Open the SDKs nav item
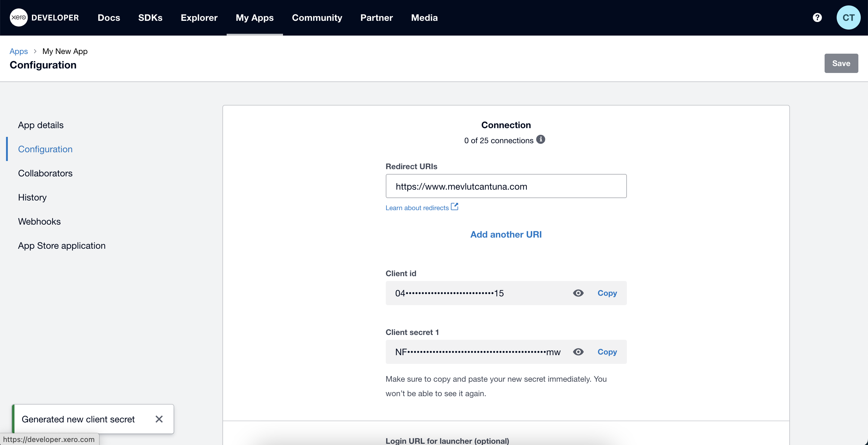868x445 pixels. coord(150,17)
